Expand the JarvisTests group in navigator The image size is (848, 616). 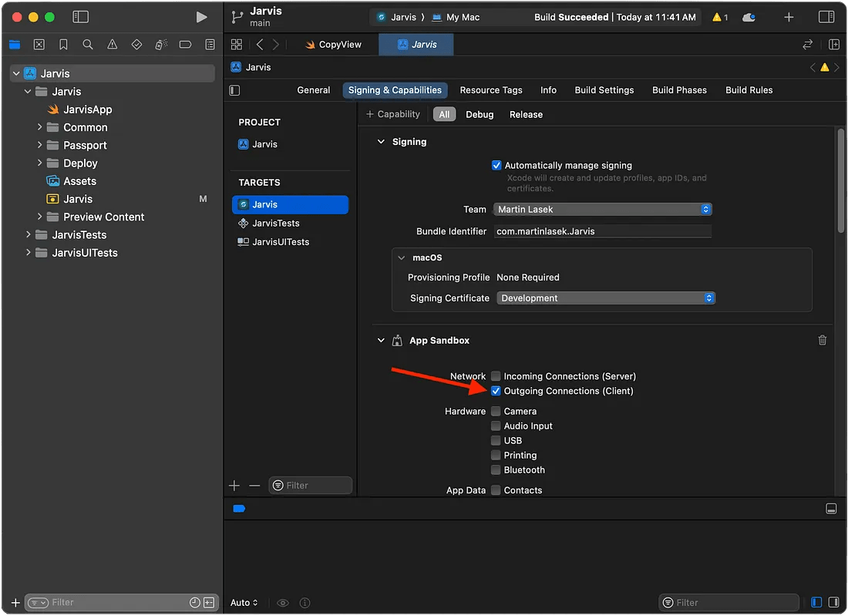tap(28, 234)
